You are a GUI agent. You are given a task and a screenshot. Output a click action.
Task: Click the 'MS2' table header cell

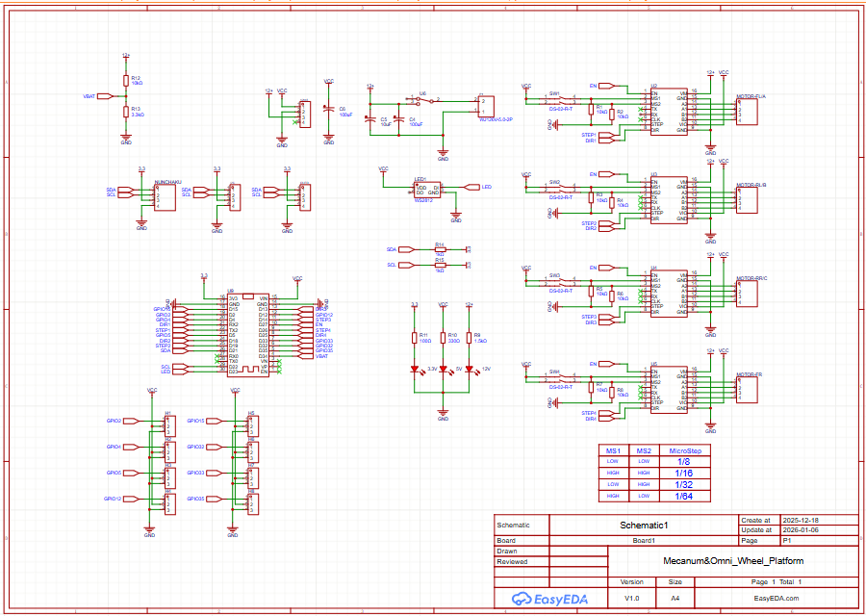coord(645,450)
